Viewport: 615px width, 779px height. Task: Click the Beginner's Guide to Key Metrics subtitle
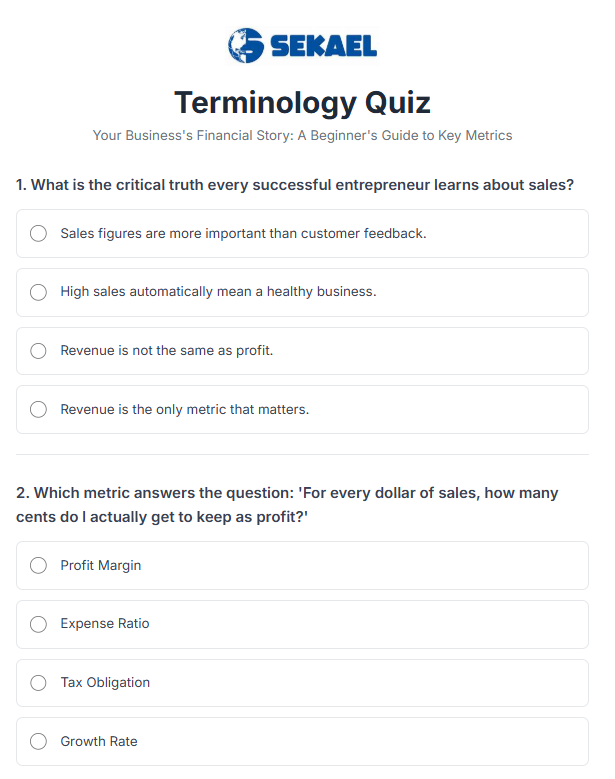click(302, 135)
